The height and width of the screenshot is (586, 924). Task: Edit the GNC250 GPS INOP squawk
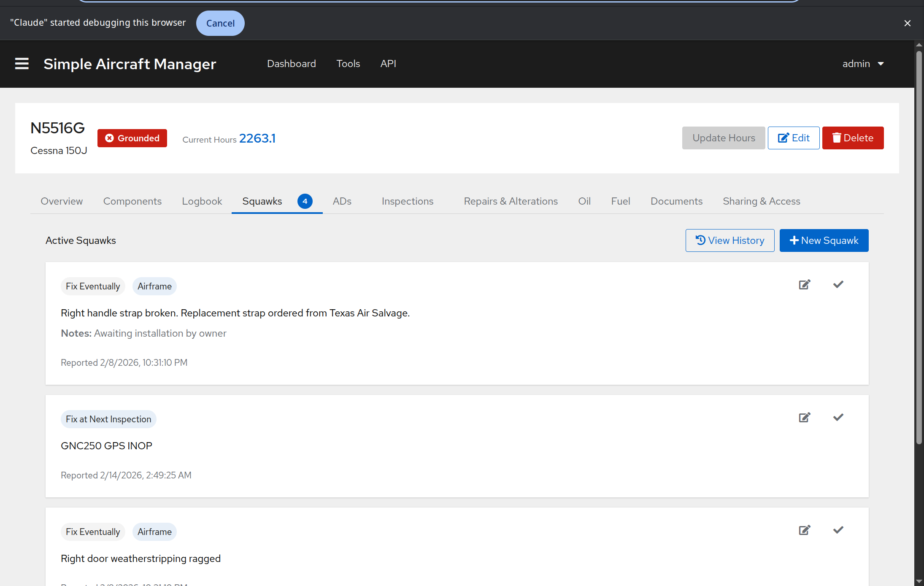point(805,418)
